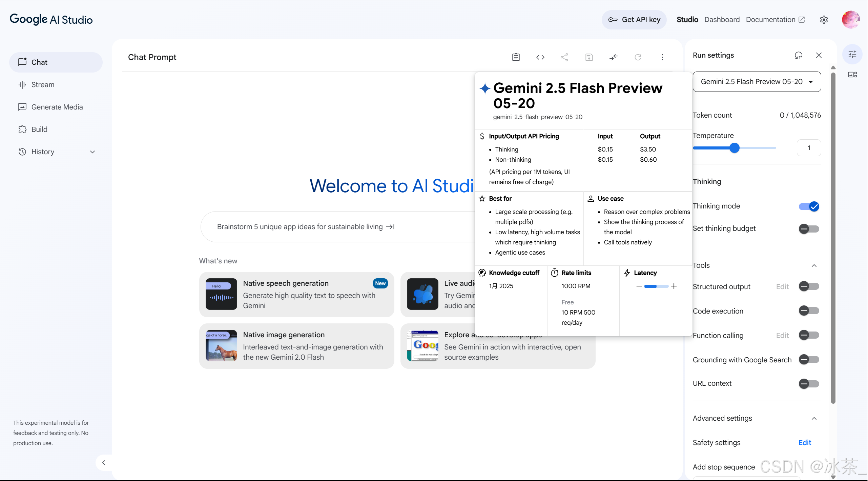Collapse the Advanced settings section

point(814,418)
